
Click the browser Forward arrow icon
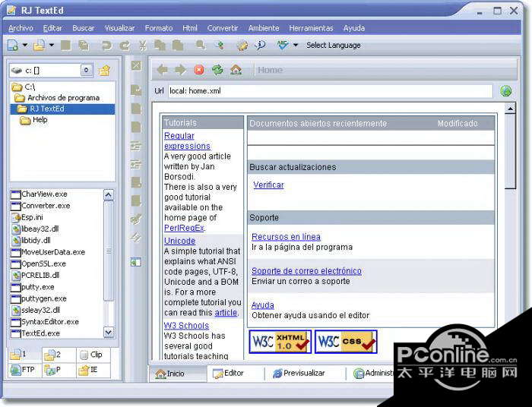pyautogui.click(x=180, y=70)
